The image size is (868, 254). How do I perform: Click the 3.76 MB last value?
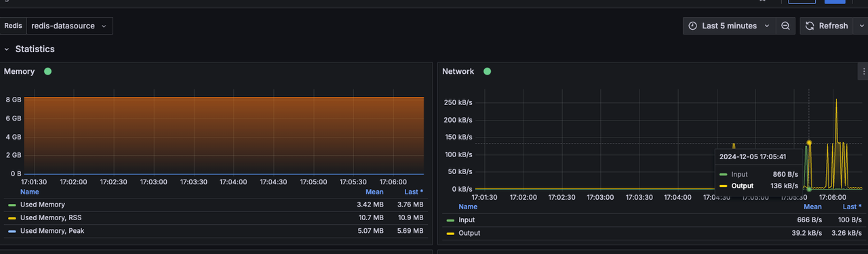click(x=410, y=205)
